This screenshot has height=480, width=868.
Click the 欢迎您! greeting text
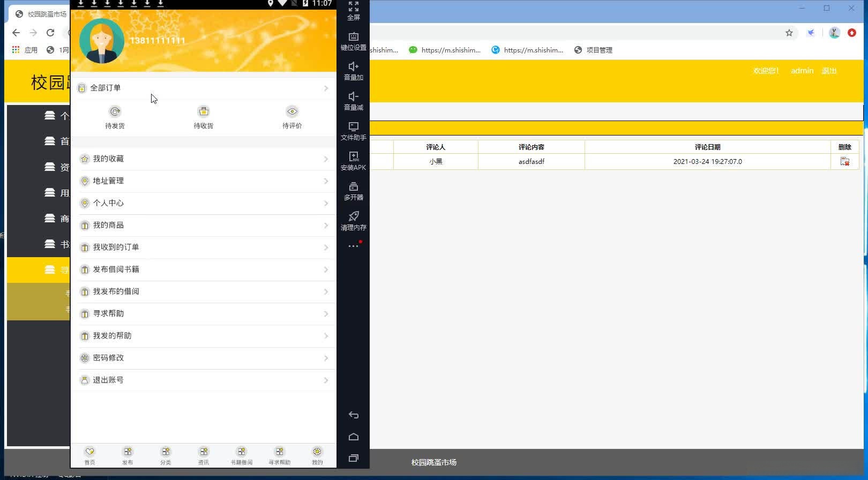click(x=766, y=71)
